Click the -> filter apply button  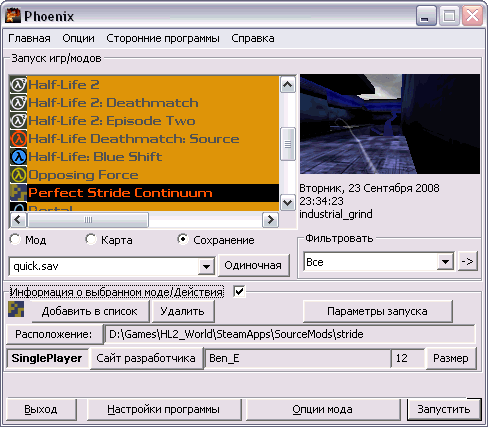tap(467, 262)
